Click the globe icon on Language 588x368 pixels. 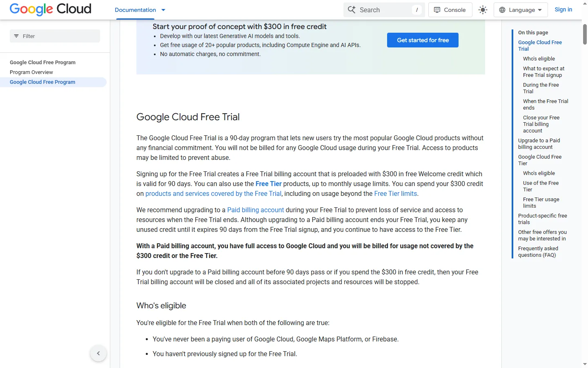coord(502,10)
